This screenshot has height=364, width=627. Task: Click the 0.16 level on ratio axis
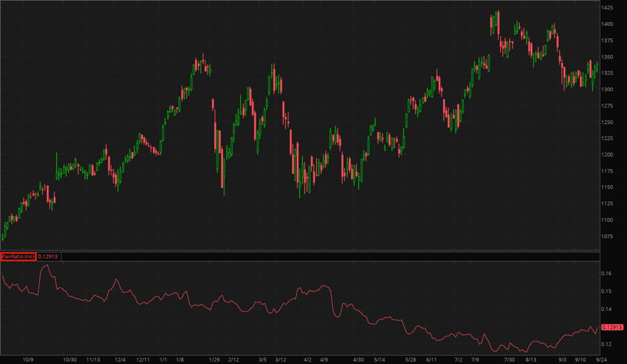(607, 274)
